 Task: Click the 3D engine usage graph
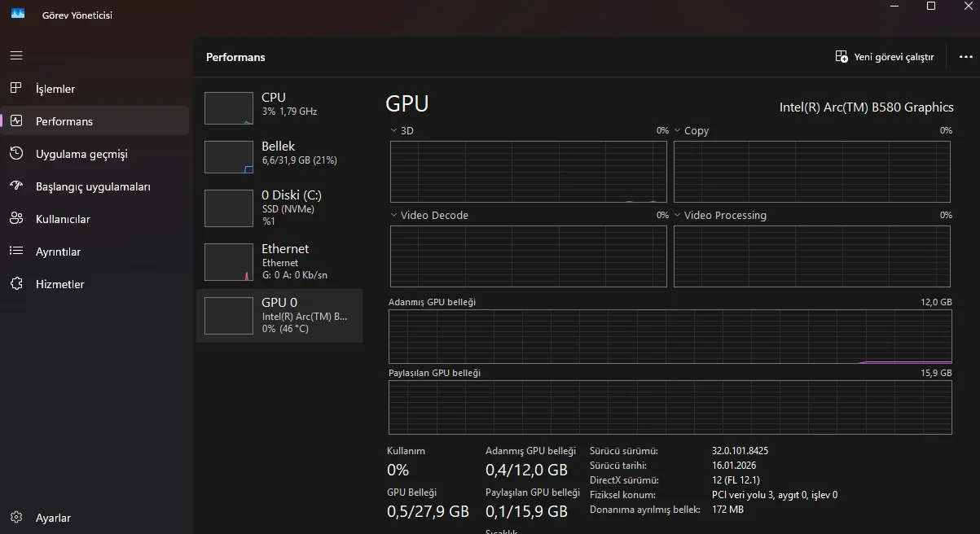click(528, 172)
